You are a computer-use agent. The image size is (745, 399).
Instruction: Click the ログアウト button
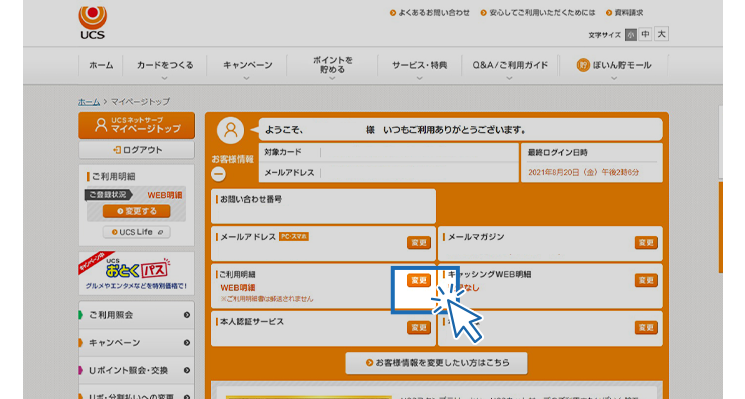136,150
